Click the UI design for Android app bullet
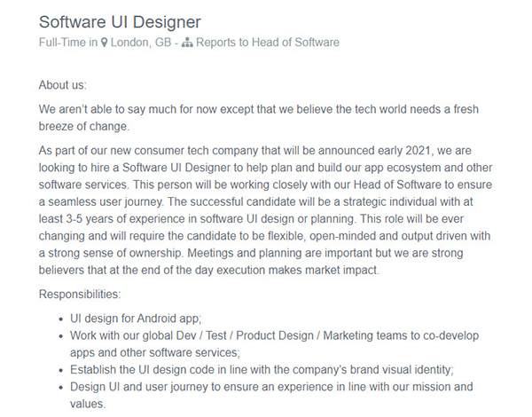This screenshot has height=417, width=532. pos(136,319)
